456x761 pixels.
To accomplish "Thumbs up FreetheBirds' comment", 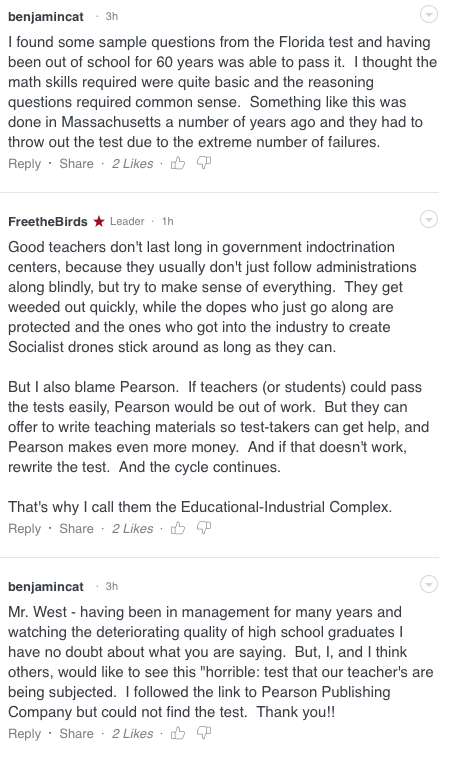I will 178,529.
